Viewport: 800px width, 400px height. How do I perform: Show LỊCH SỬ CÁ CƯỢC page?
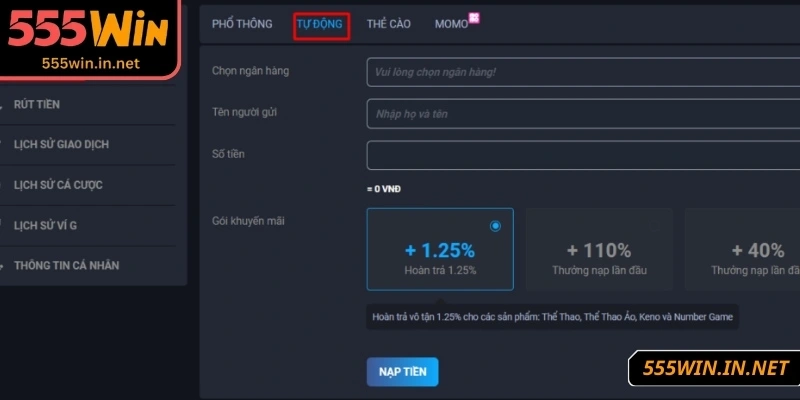(x=58, y=185)
